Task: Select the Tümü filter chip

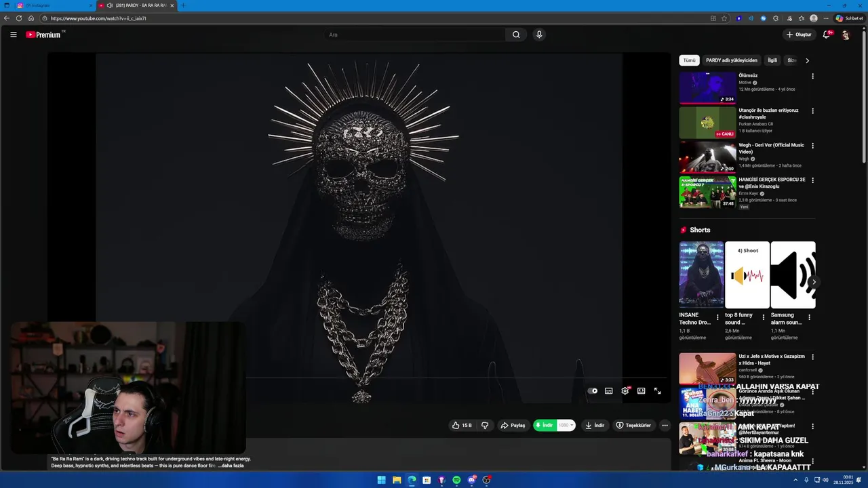Action: pos(689,60)
